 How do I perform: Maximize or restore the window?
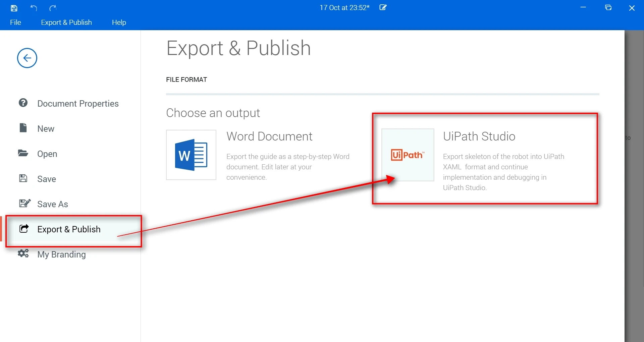click(x=608, y=7)
